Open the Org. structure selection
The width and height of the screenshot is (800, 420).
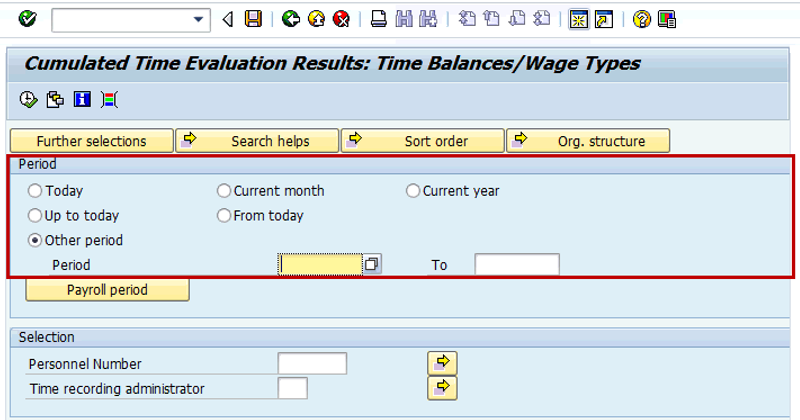(x=588, y=141)
